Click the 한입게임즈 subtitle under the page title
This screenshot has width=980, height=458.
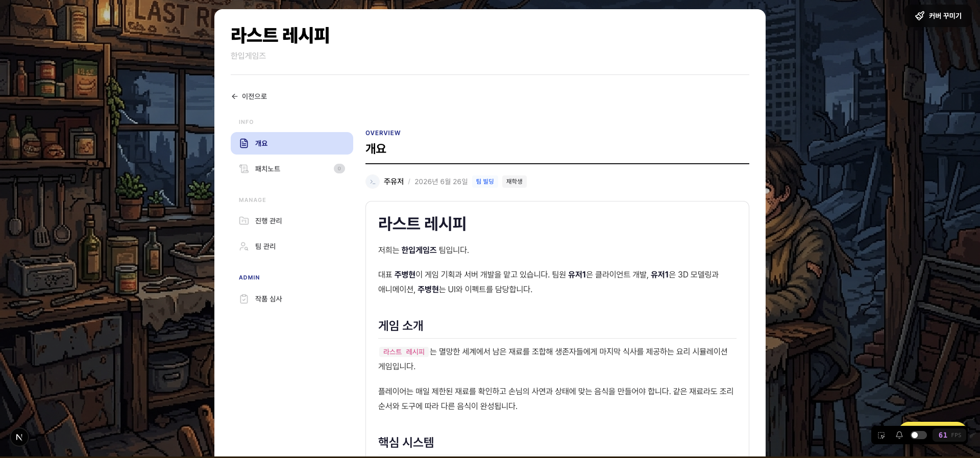(248, 56)
